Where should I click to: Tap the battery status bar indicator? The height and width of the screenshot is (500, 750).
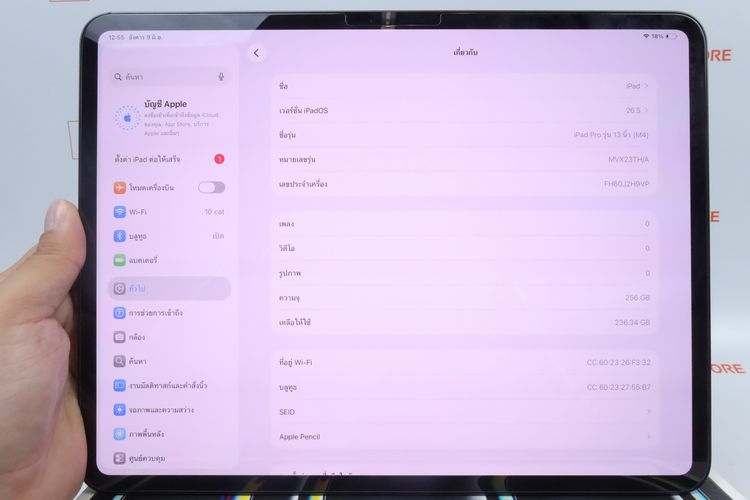[672, 36]
